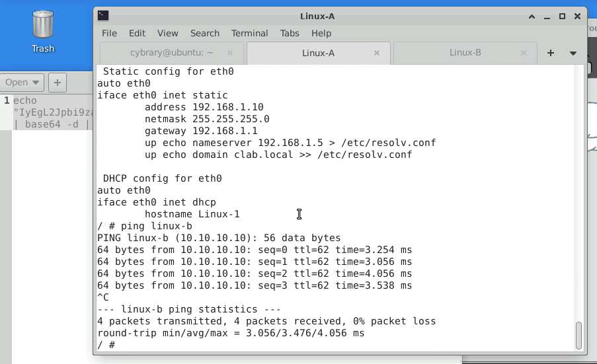
Task: Switch to the cybrary@ubuntu tab
Action: (x=171, y=53)
